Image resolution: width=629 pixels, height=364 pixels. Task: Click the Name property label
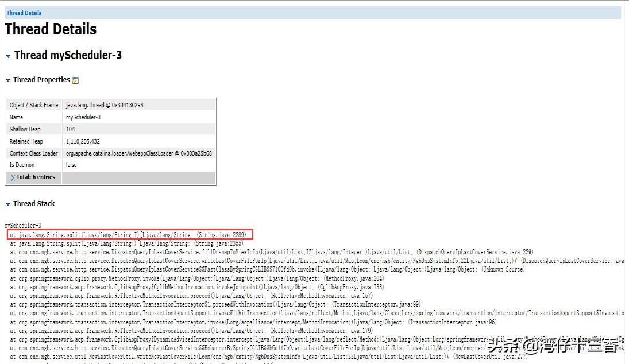16,117
